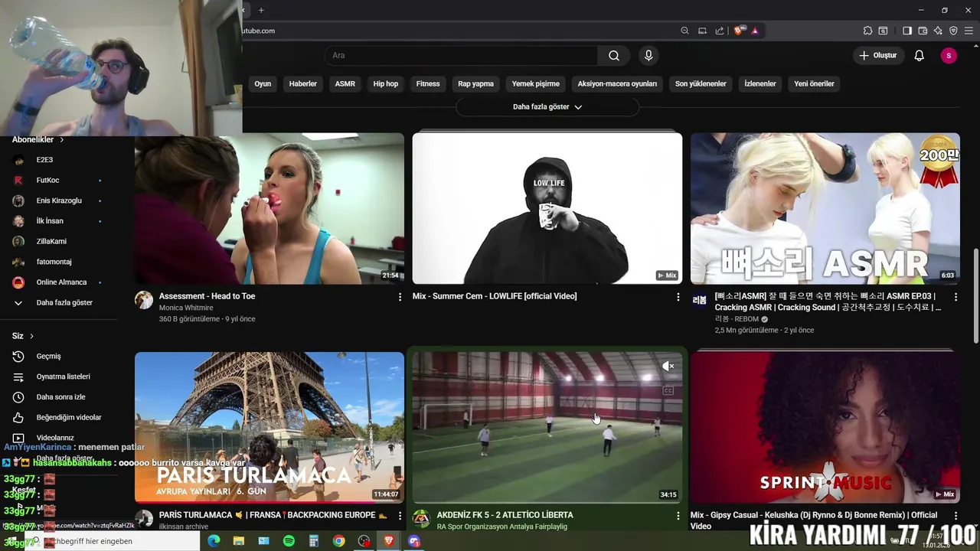Activate voice search microphone icon

[648, 55]
